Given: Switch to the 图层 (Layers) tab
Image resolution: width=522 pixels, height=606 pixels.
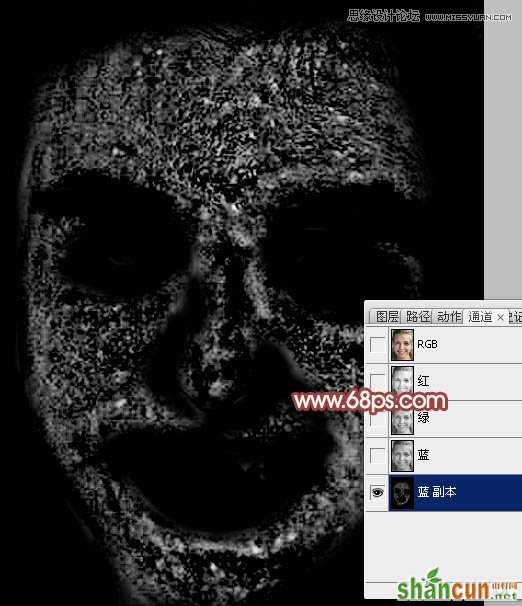Looking at the screenshot, I should click(387, 317).
